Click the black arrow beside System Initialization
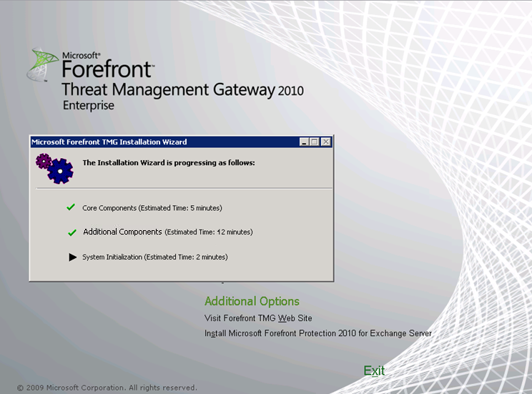Screen dimensions: 532x394 (x=72, y=257)
